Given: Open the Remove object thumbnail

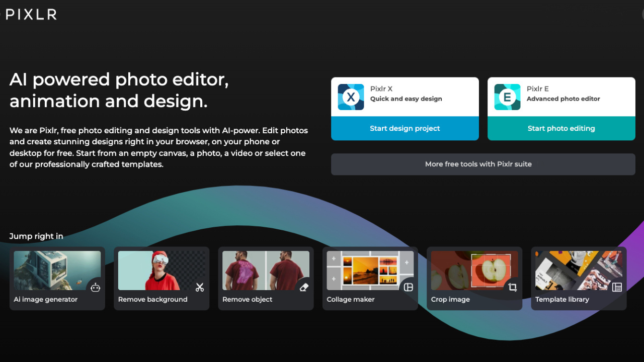Looking at the screenshot, I should 266,270.
